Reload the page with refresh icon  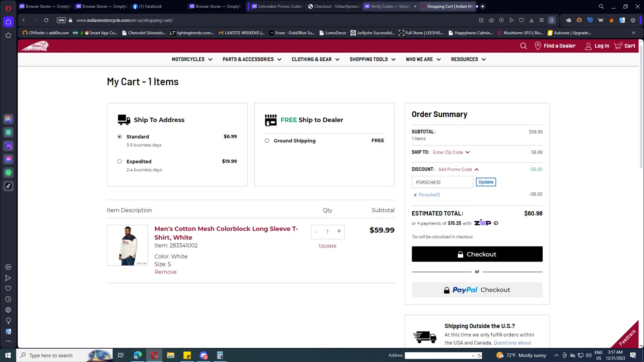46,20
